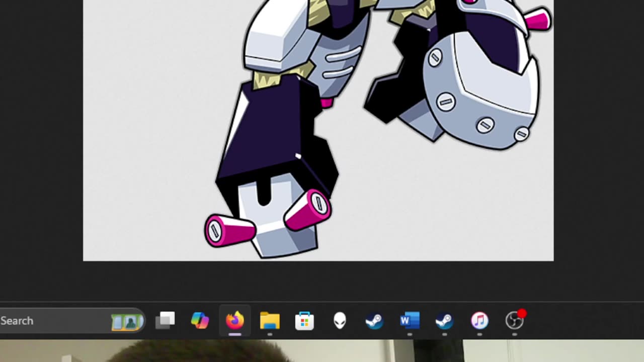Switch to Microsoft Word in the taskbar
644x362 pixels.
pyautogui.click(x=410, y=320)
